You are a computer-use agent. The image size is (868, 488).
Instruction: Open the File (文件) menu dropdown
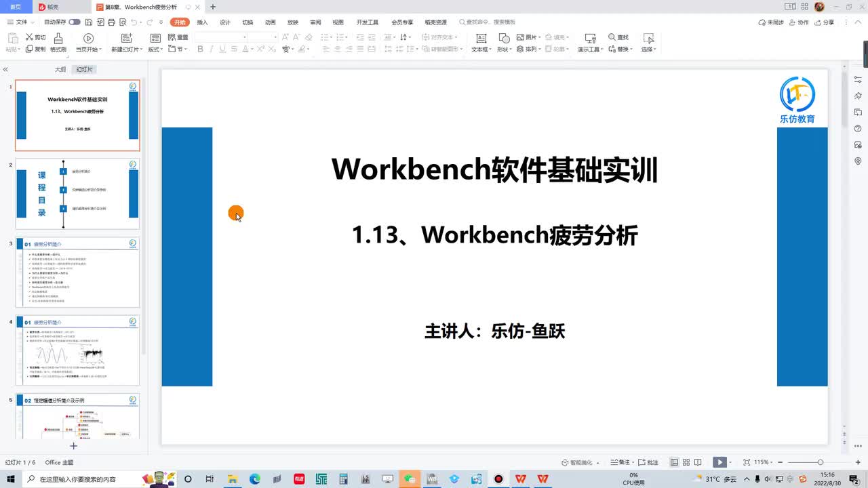pos(21,22)
